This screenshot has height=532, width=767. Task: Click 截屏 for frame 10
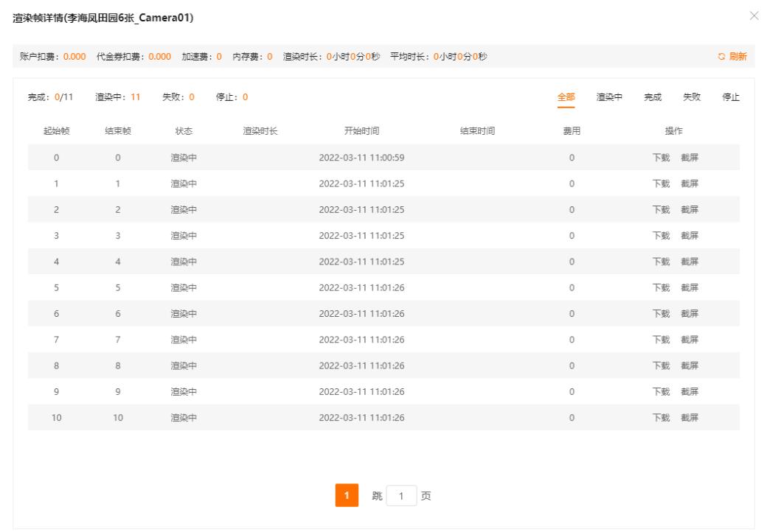[688, 417]
